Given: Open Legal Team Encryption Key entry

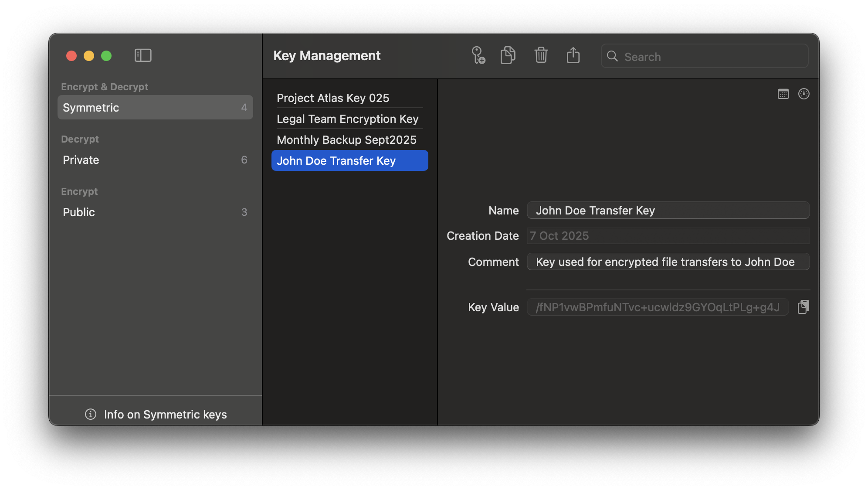Looking at the screenshot, I should (348, 119).
